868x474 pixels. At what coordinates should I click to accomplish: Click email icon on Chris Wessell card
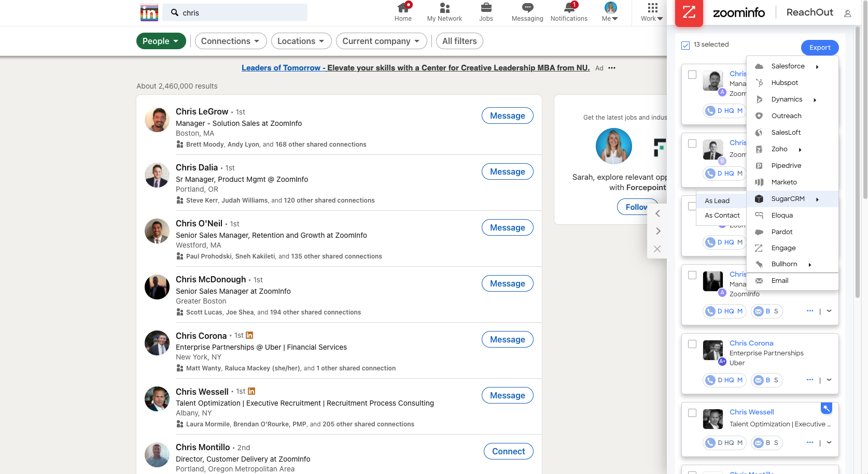[759, 443]
